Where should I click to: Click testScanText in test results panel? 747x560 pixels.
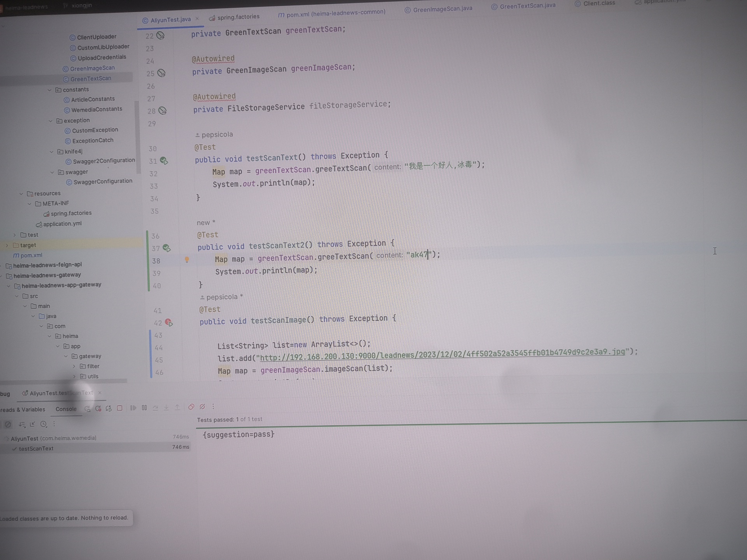click(x=37, y=448)
